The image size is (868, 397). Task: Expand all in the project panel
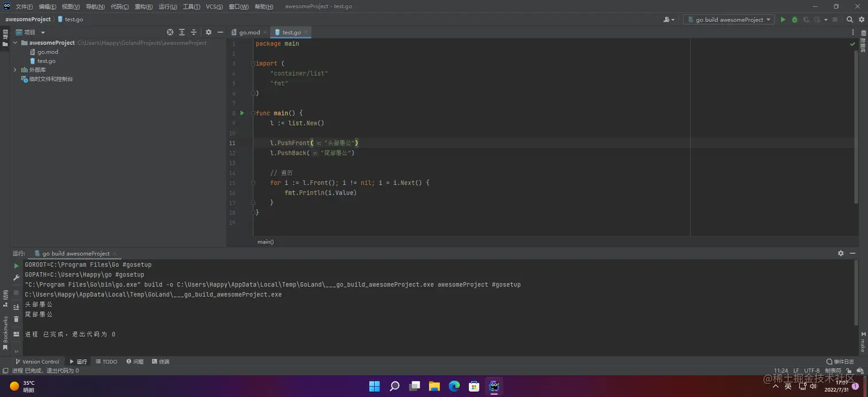(182, 32)
